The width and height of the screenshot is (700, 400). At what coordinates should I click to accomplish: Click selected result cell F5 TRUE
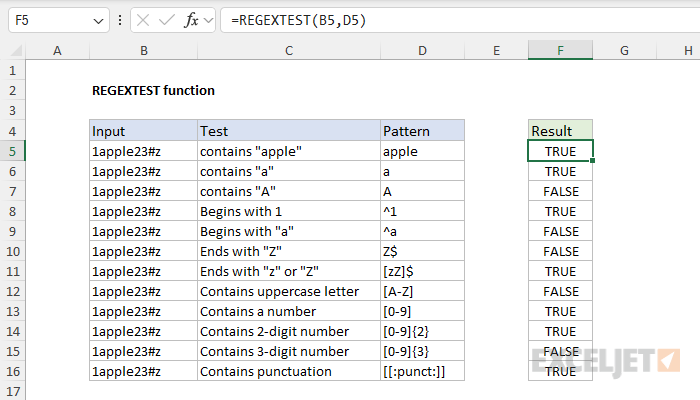click(560, 151)
